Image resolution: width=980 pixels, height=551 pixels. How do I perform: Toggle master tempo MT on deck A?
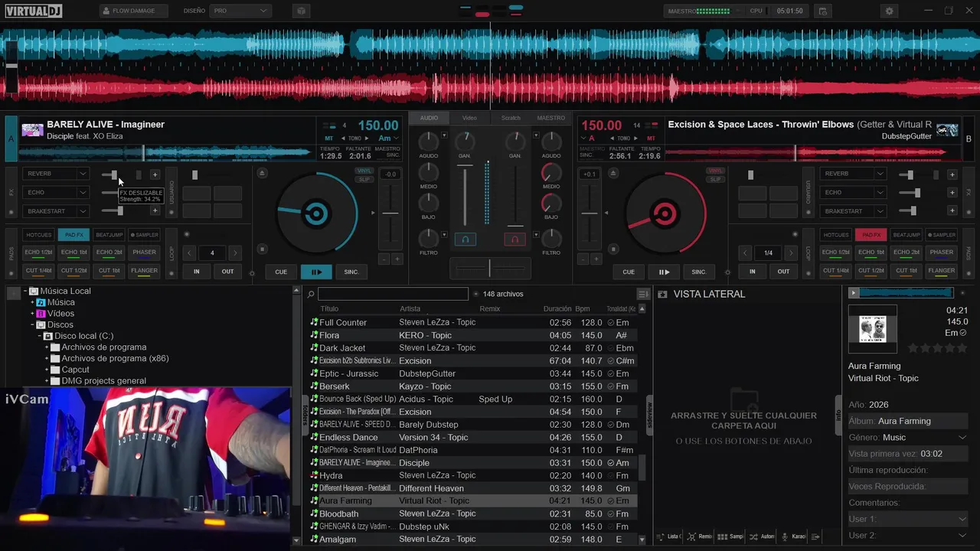click(x=329, y=139)
